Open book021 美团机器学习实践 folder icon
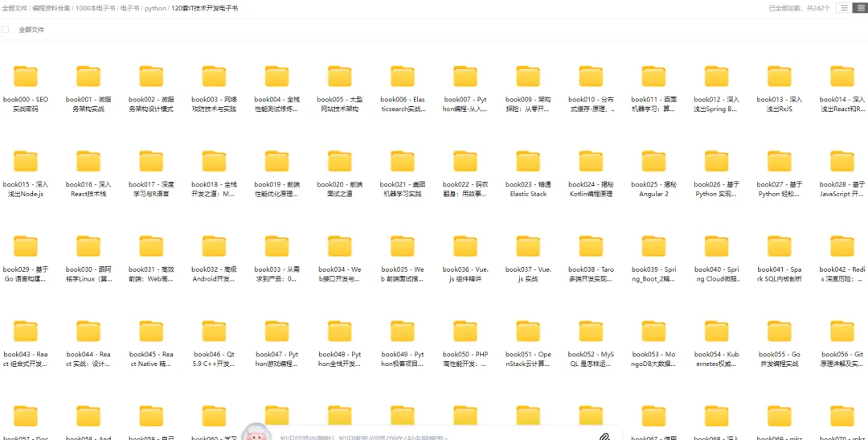 [403, 161]
